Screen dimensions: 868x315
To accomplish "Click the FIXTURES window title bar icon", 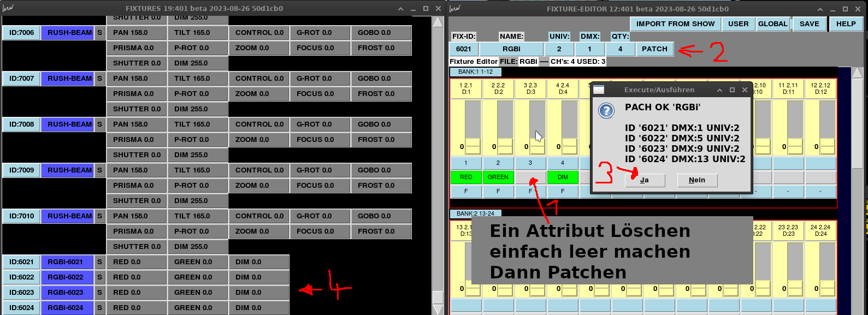I will tap(7, 8).
